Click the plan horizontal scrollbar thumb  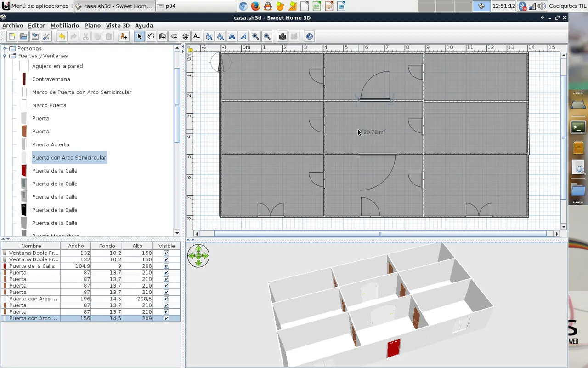pos(380,234)
